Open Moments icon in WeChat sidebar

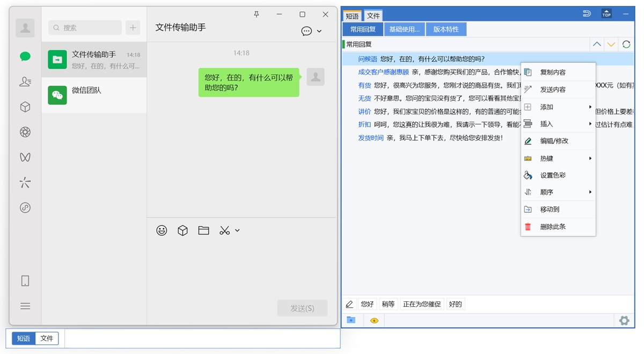(x=25, y=132)
